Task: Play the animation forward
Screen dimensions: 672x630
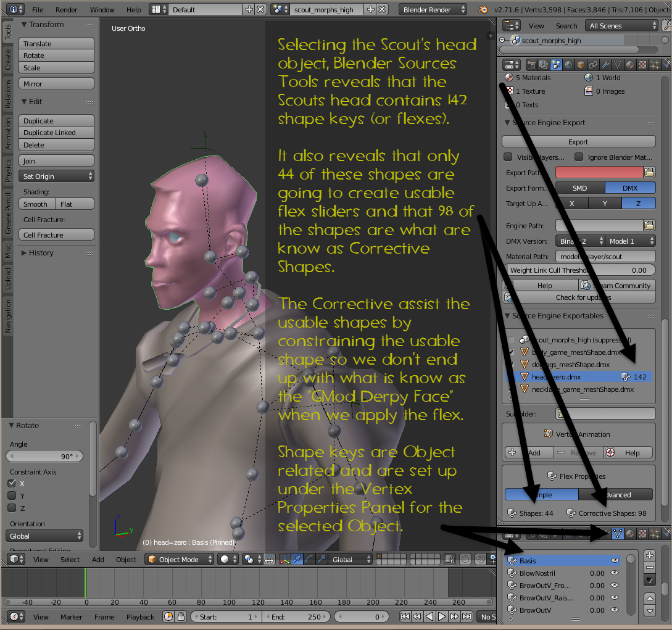Action: coord(442,616)
